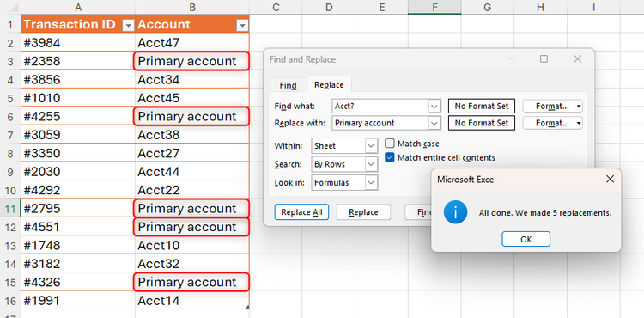This screenshot has height=318, width=644.
Task: Select column F header
Action: tap(434, 7)
